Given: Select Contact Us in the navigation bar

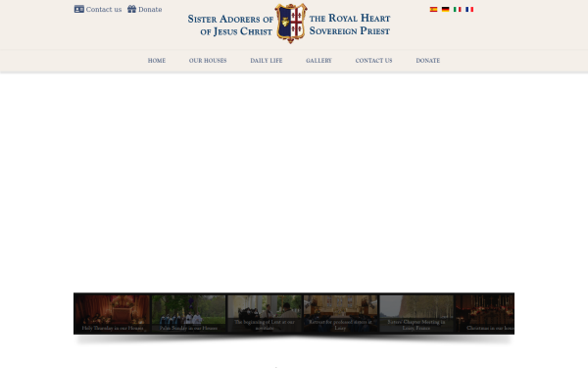Looking at the screenshot, I should tap(374, 61).
